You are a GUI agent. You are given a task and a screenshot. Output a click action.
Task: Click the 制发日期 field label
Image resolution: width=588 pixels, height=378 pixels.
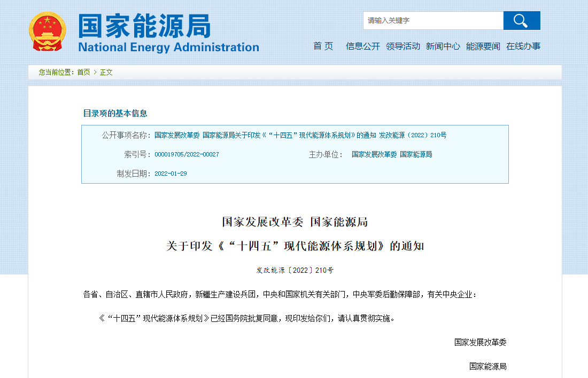(x=134, y=174)
